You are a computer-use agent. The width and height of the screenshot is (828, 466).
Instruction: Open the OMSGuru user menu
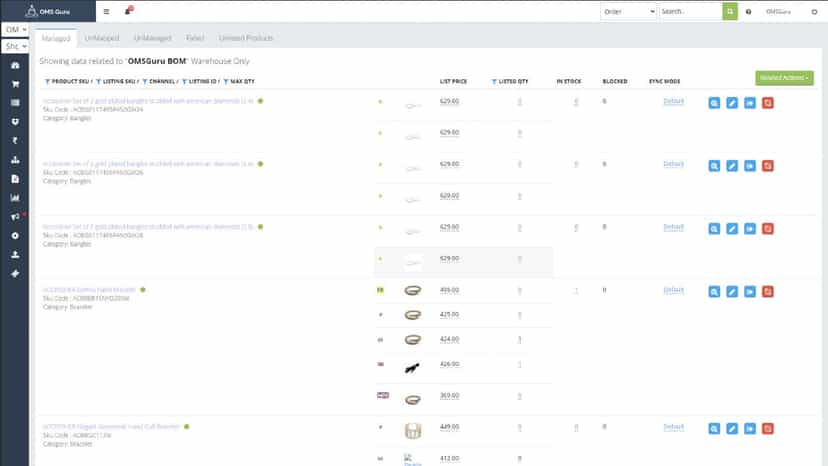click(778, 12)
